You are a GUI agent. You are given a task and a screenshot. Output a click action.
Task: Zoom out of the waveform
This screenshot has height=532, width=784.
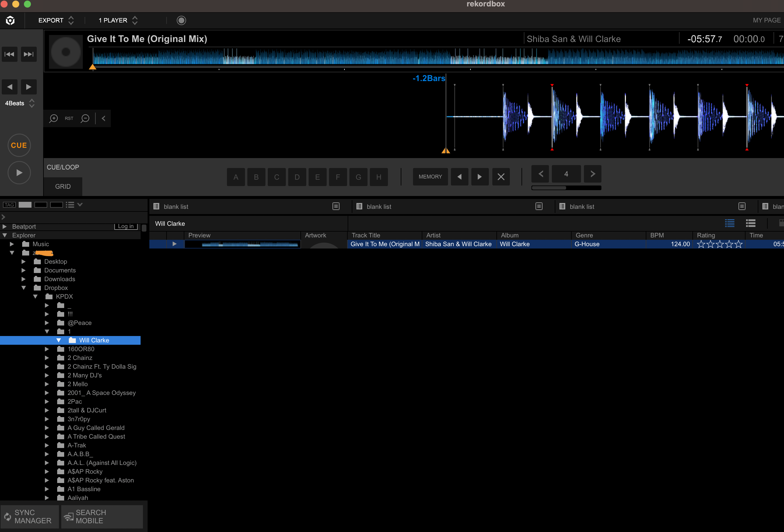click(85, 118)
